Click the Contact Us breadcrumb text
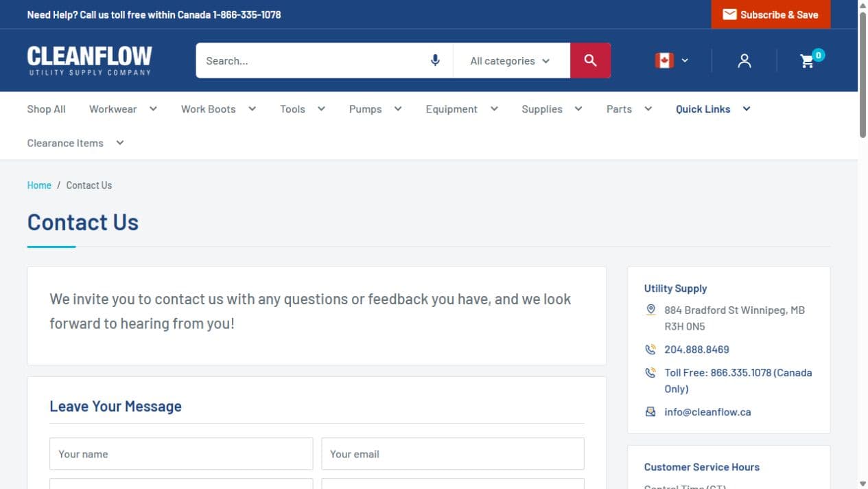This screenshot has width=868, height=489. tap(89, 185)
